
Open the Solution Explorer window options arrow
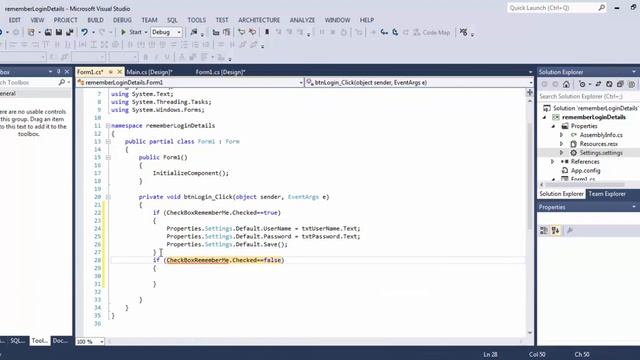[x=634, y=72]
